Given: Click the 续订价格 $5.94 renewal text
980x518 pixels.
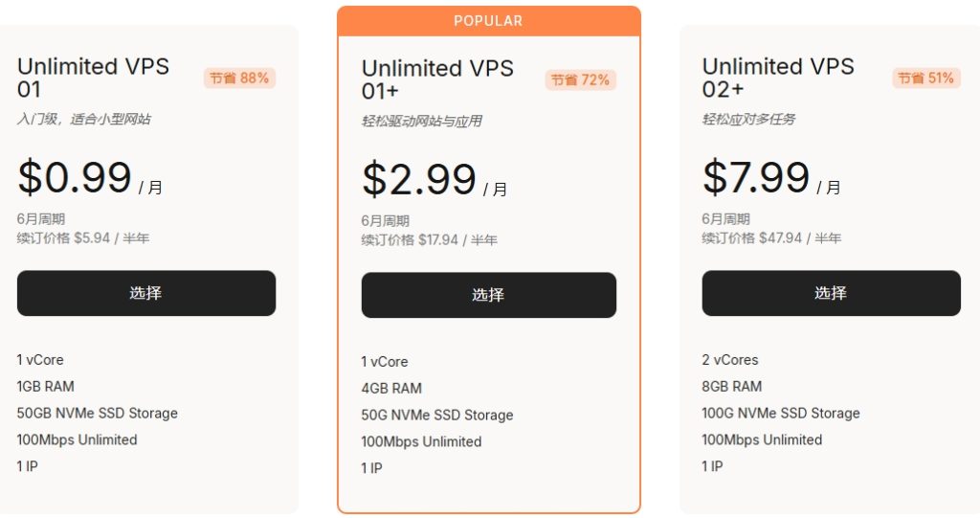Looking at the screenshot, I should point(83,237).
